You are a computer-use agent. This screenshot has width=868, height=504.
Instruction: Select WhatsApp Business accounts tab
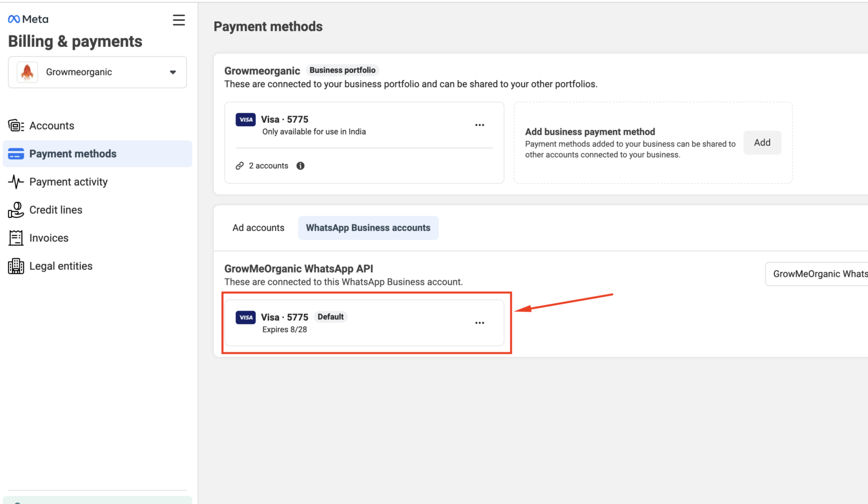[x=368, y=228]
